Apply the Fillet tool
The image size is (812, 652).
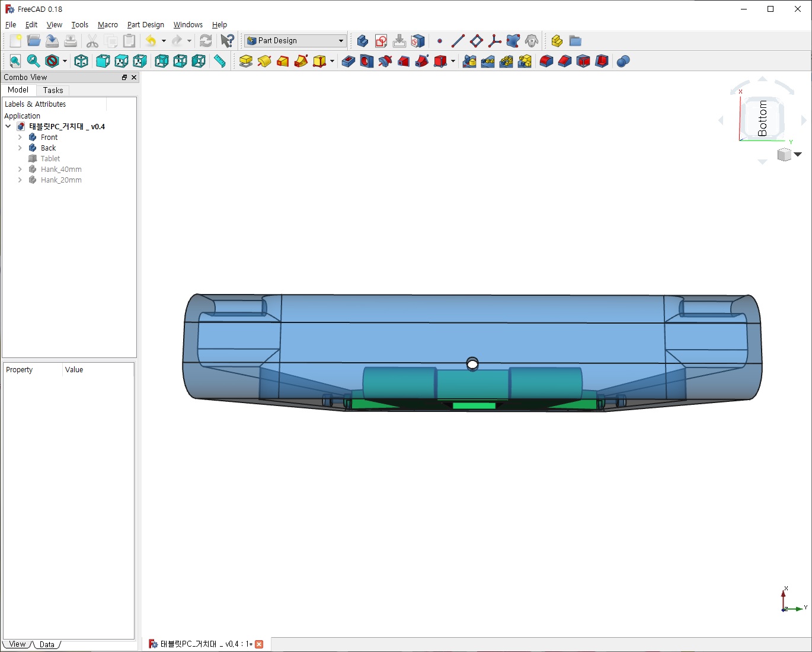tap(546, 61)
